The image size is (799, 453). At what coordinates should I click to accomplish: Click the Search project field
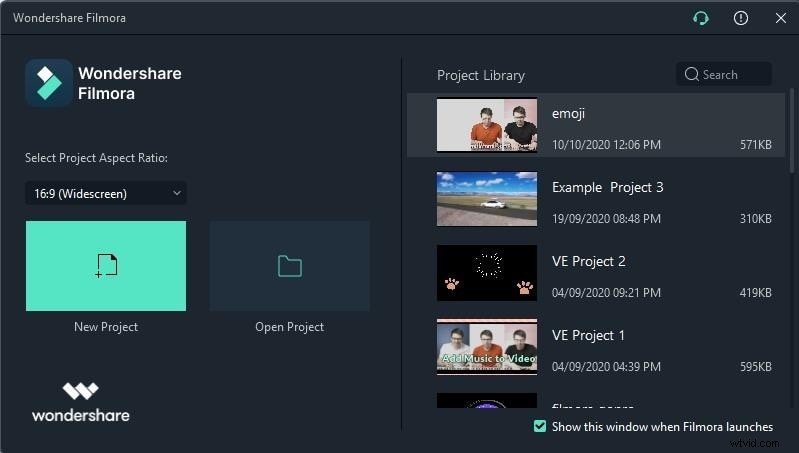[x=724, y=74]
